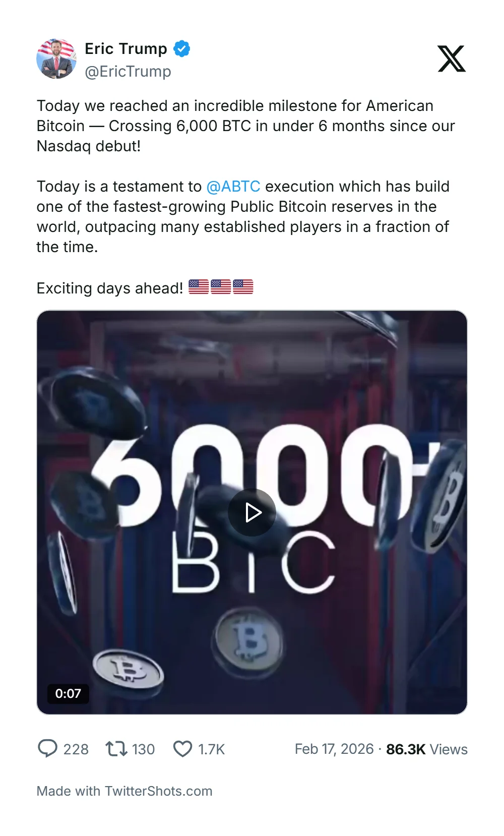Click the American flag emoji
The image size is (504, 836).
point(199,286)
